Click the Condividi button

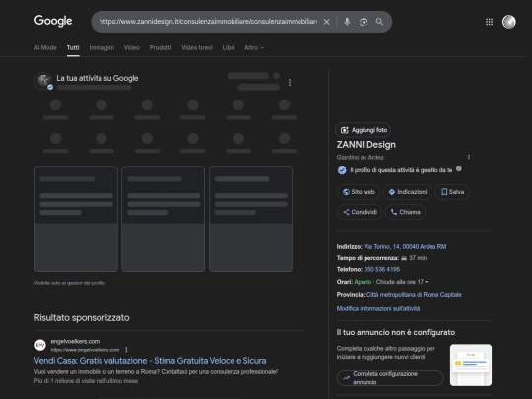[x=360, y=212]
